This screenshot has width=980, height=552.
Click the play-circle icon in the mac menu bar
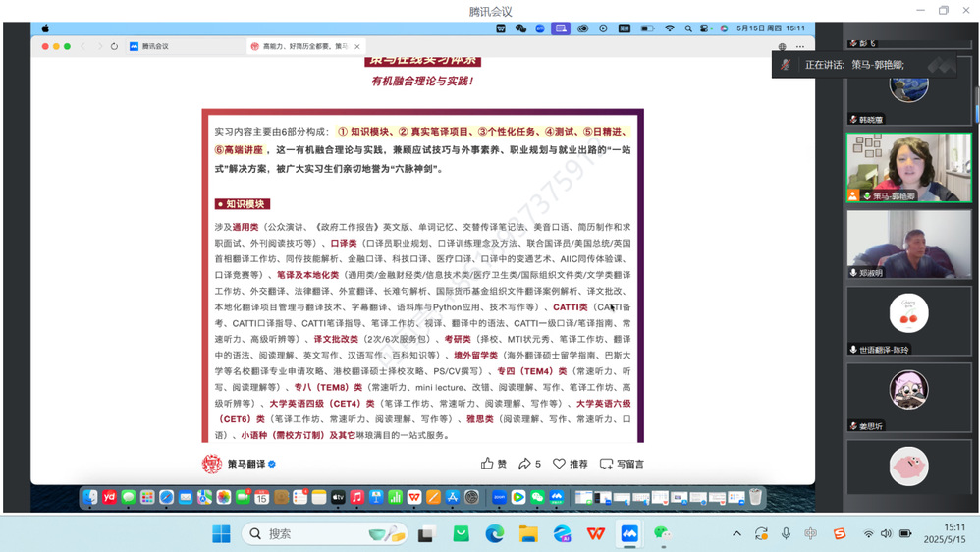point(603,28)
